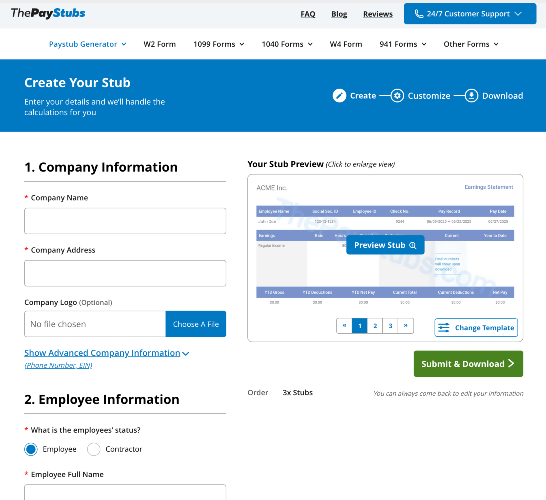Image resolution: width=546 pixels, height=500 pixels.
Task: Click the (Phone Number, EIN) link
Action: (x=58, y=365)
